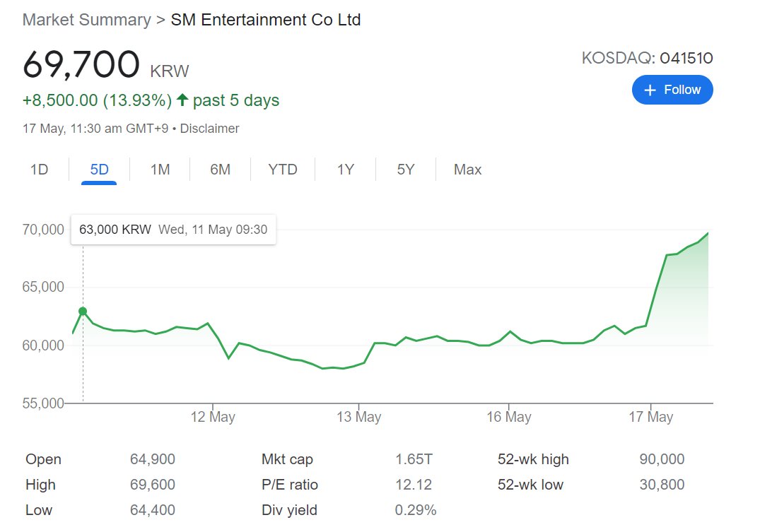
Task: Switch chart to 1M range
Action: tap(160, 170)
